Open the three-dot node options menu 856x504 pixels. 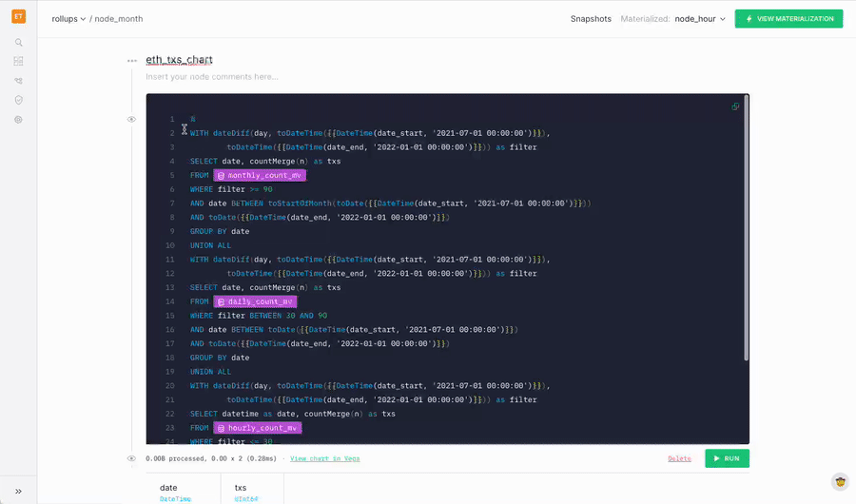[x=132, y=61]
